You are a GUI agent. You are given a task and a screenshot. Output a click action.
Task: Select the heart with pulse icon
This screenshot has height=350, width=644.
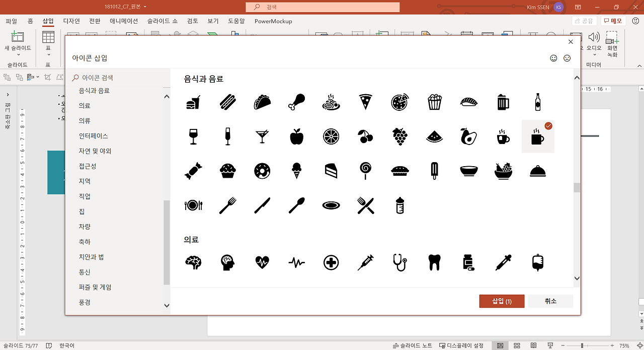262,262
